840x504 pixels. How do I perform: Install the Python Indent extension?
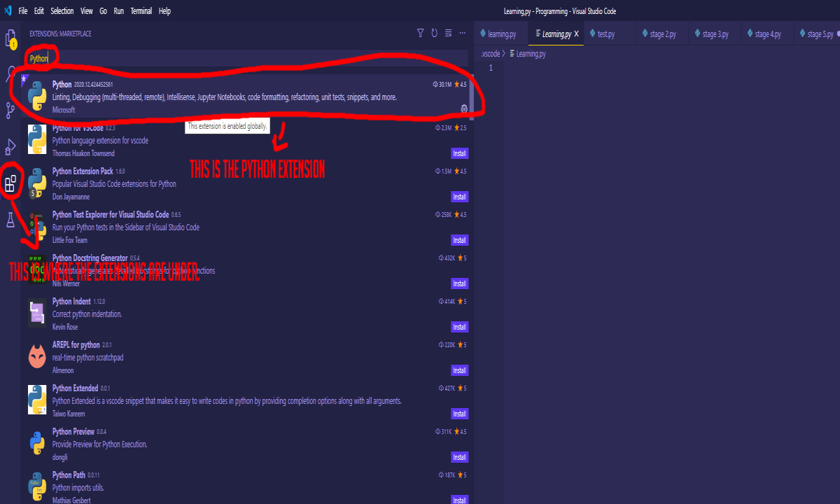459,327
